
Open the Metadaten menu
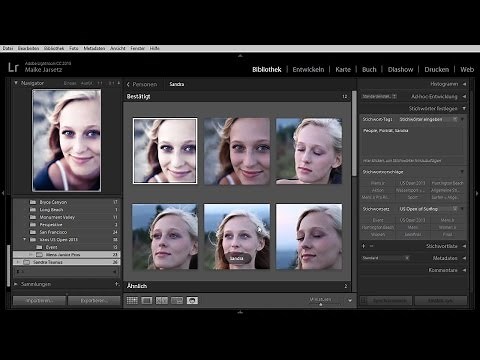(x=94, y=48)
